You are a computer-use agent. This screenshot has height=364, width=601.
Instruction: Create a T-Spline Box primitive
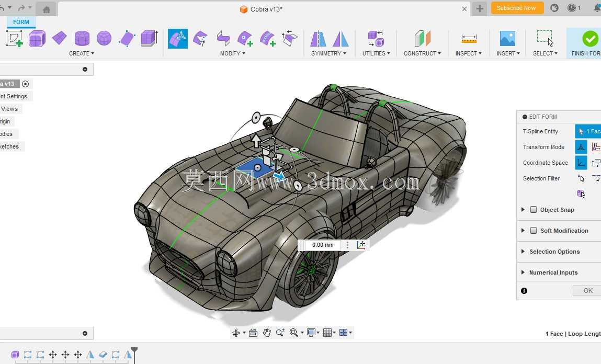37,38
